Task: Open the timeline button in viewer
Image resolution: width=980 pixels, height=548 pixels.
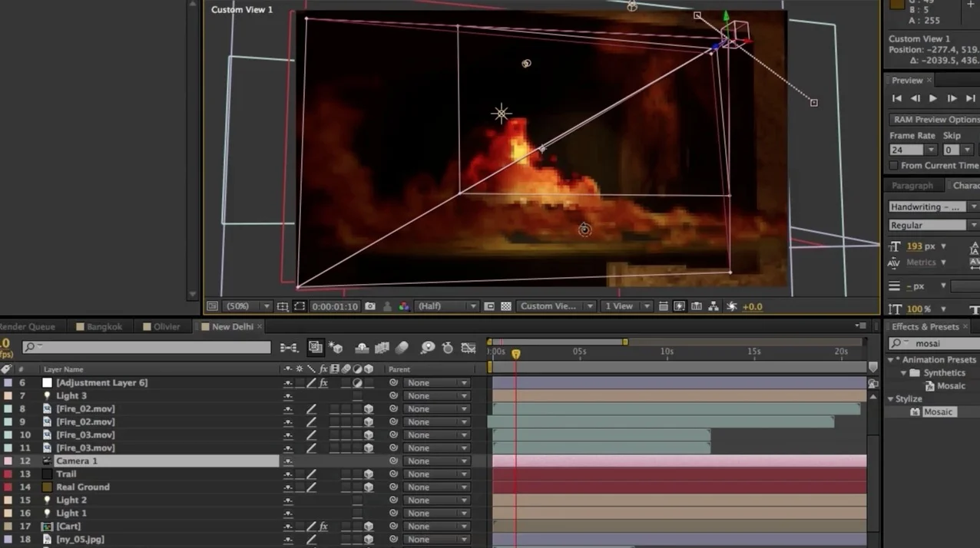Action: point(697,306)
